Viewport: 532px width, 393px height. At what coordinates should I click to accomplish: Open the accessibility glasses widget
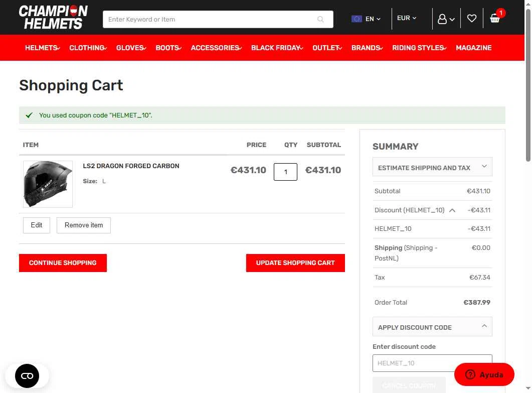(x=27, y=375)
